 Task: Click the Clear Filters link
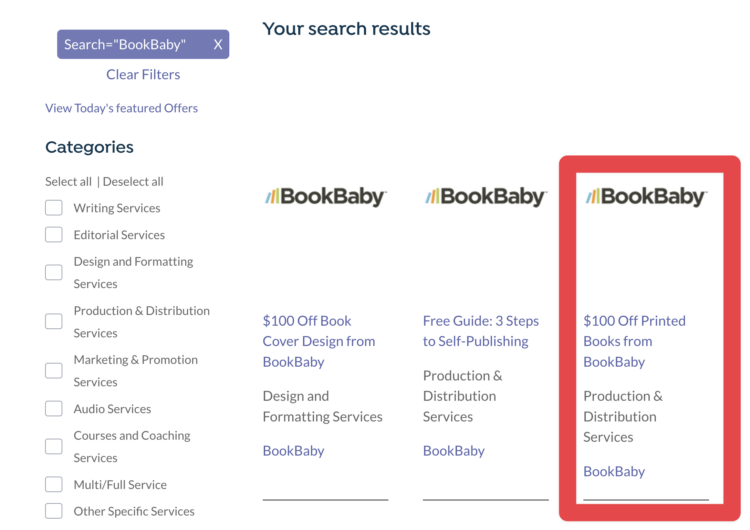pos(143,75)
